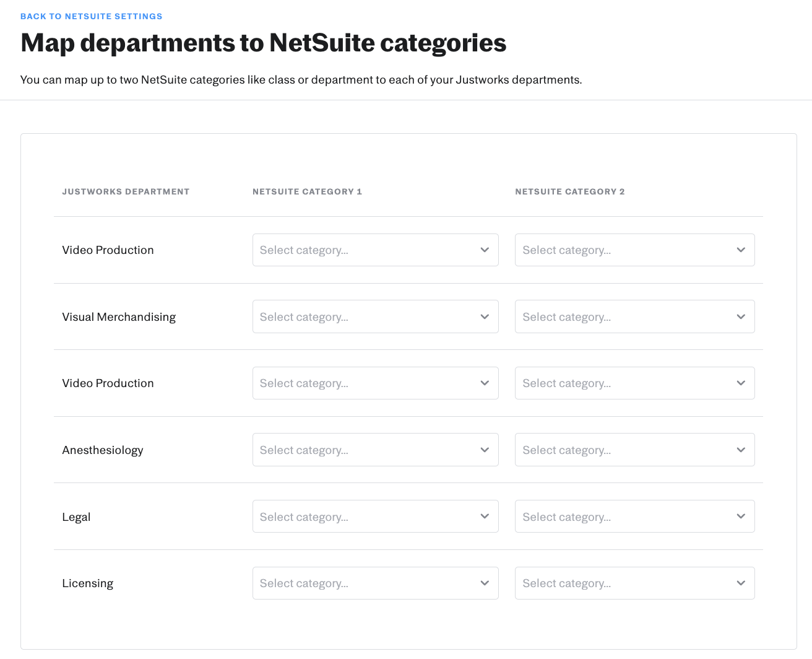This screenshot has height=659, width=812.
Task: Go back to NetSuite settings
Action: tap(91, 16)
